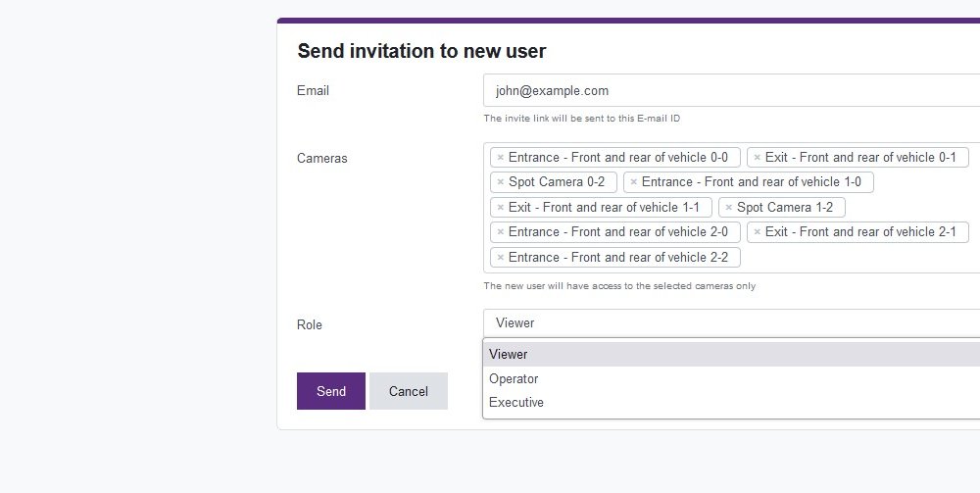Click the Exit vehicle 0-1 tag label
Image resolution: width=980 pixels, height=493 pixels.
click(860, 158)
